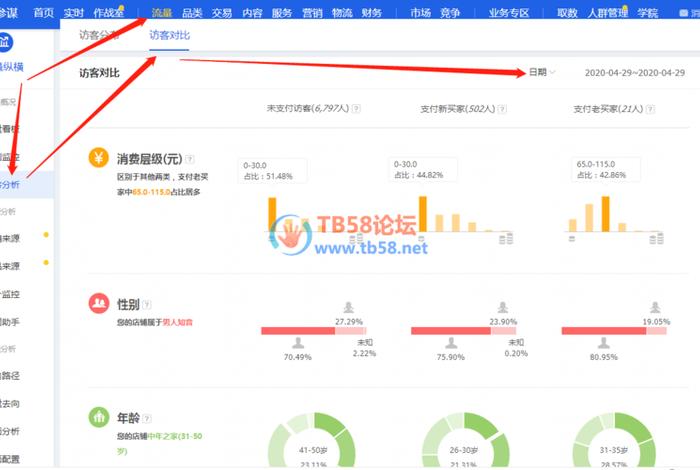Click male icon above 70.49% value
Screen dimensions: 700x470
click(298, 343)
